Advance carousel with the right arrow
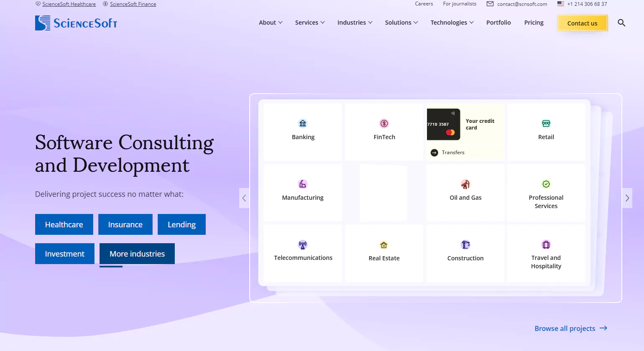Screen dimensions: 644x351 coord(627,198)
